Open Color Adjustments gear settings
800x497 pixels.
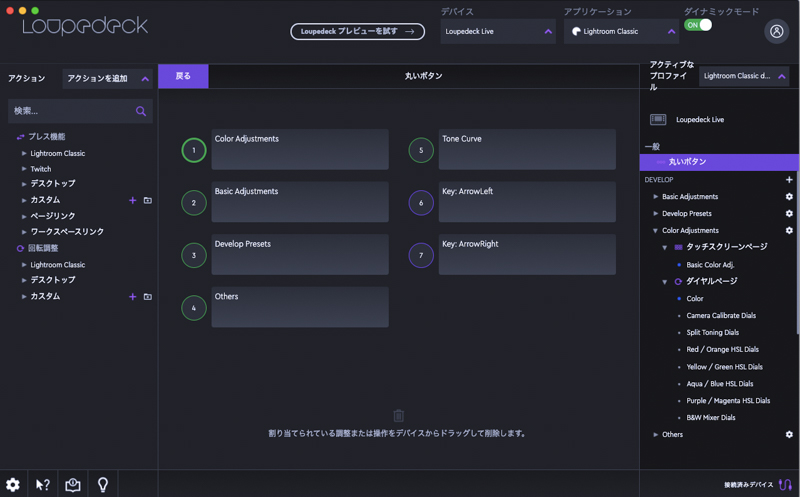tap(789, 230)
